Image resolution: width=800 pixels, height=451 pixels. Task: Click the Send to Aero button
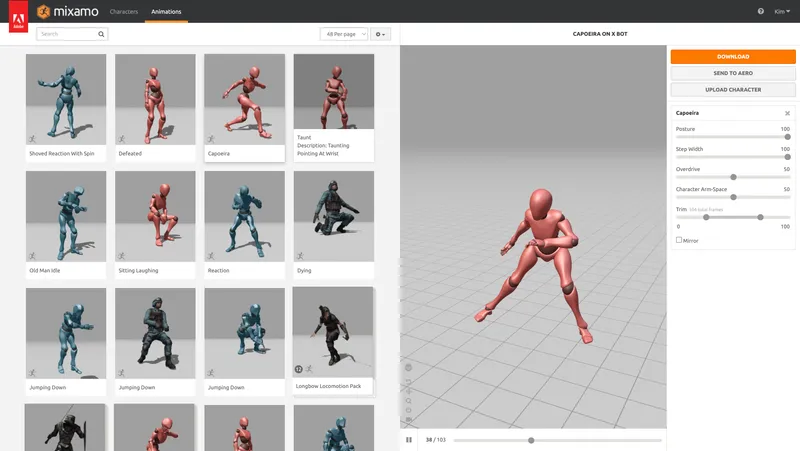(x=733, y=73)
